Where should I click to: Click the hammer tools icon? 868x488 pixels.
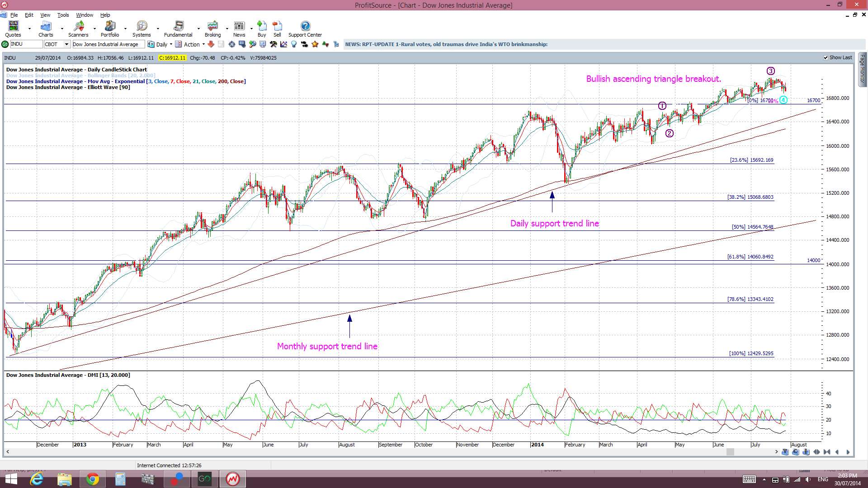273,44
